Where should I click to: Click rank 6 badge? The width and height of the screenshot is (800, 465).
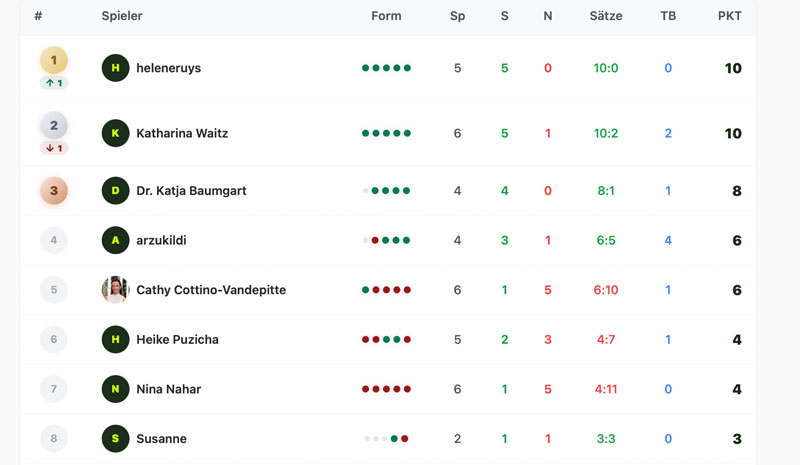click(54, 339)
